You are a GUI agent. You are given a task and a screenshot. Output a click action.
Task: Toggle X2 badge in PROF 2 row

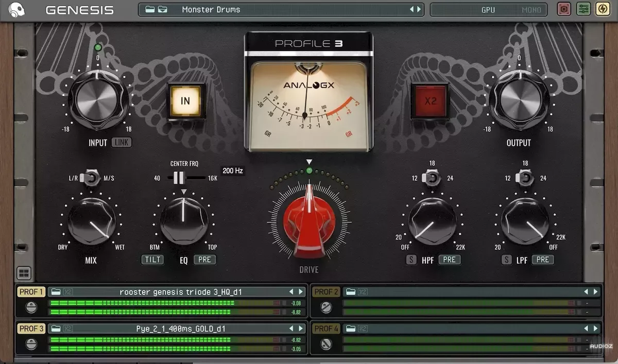tap(363, 292)
